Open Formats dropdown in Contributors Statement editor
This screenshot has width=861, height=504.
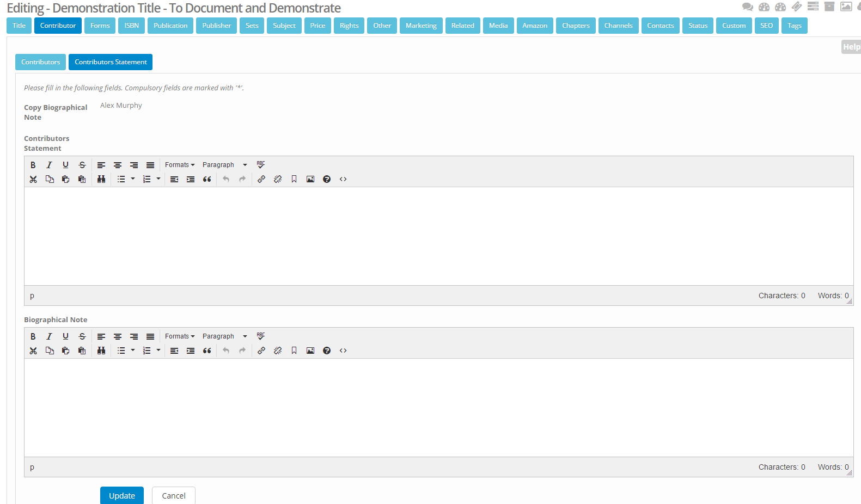point(179,165)
